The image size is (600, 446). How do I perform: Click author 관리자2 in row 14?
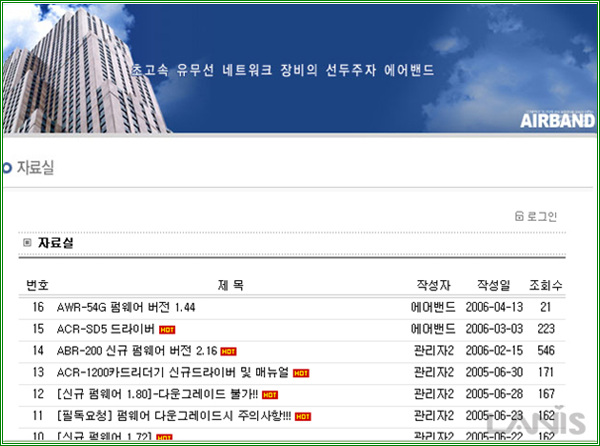tap(434, 351)
